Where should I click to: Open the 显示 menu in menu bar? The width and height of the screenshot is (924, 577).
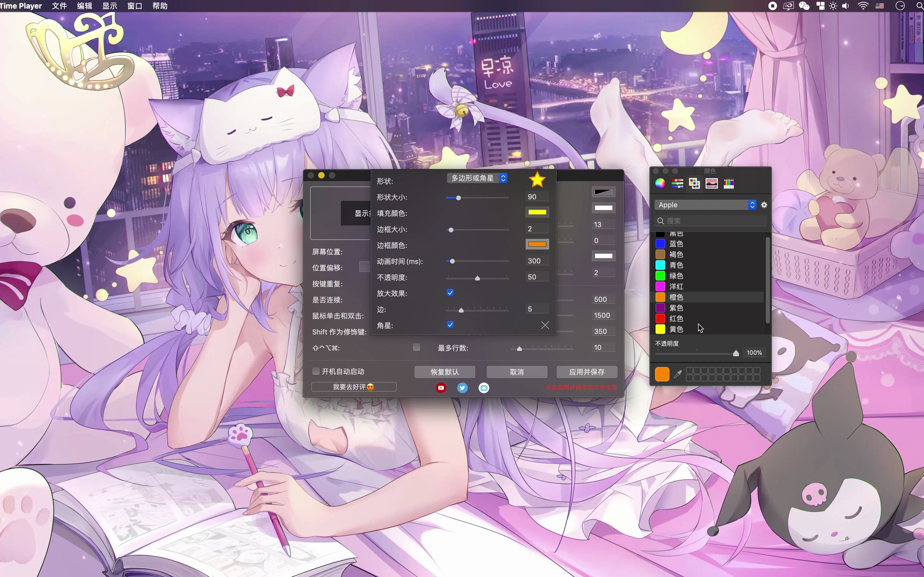pyautogui.click(x=110, y=6)
